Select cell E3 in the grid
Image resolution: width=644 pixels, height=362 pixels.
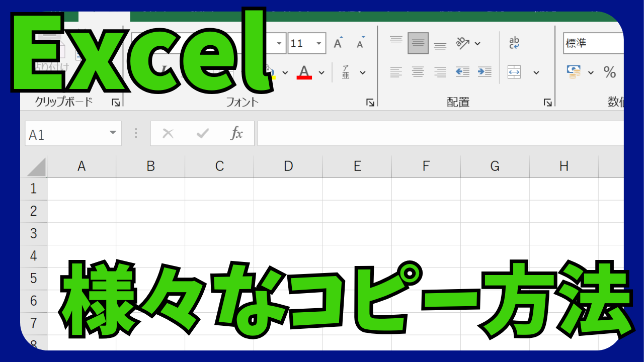pos(357,234)
